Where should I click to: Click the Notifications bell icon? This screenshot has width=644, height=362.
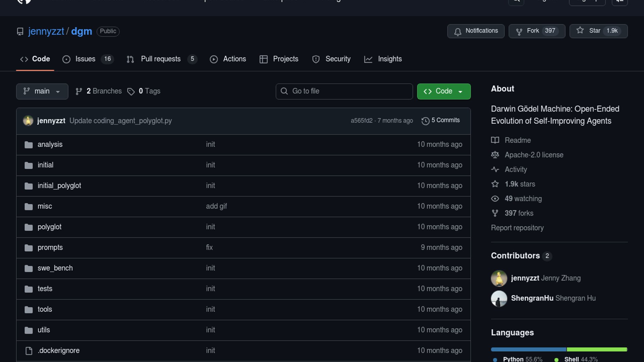(x=458, y=31)
